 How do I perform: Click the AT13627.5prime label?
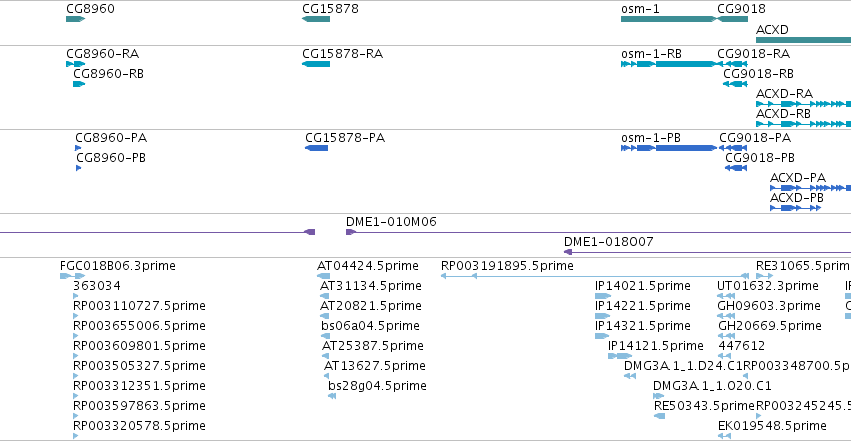pyautogui.click(x=374, y=366)
